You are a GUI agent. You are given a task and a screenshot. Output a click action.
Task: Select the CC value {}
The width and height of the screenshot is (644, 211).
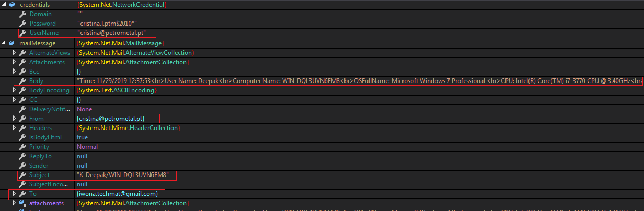[79, 100]
